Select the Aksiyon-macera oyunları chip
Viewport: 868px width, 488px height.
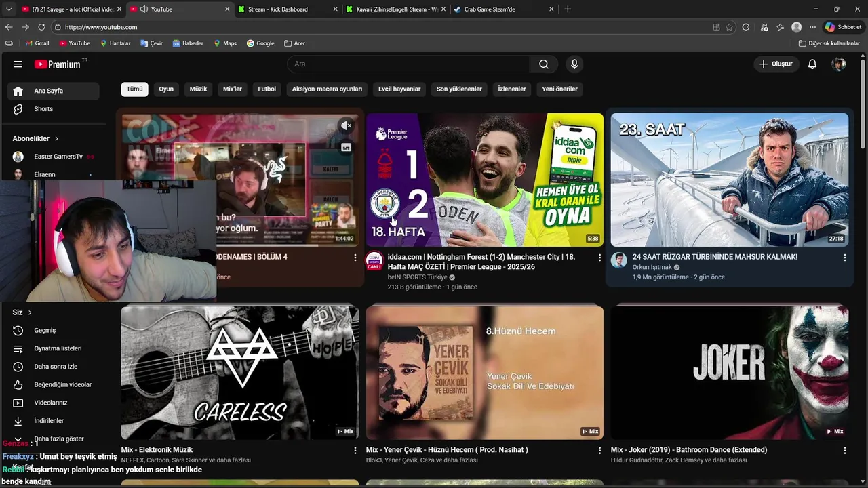[327, 89]
